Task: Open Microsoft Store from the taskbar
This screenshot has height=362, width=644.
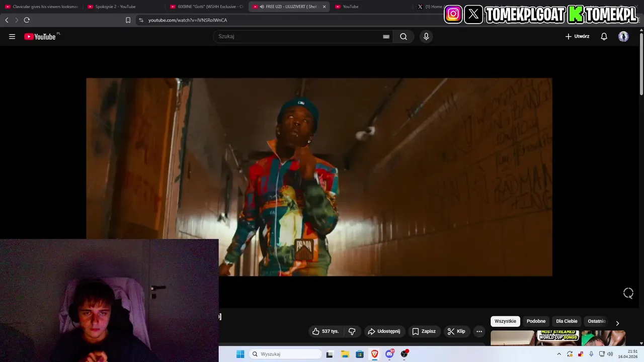Action: [x=360, y=354]
